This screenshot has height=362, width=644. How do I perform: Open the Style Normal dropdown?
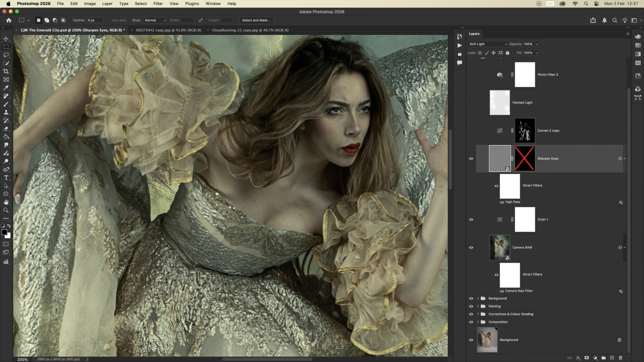(x=155, y=20)
